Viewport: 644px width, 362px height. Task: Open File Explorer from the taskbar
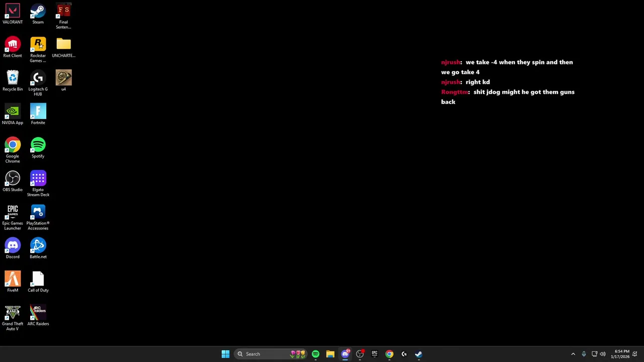coord(330,354)
